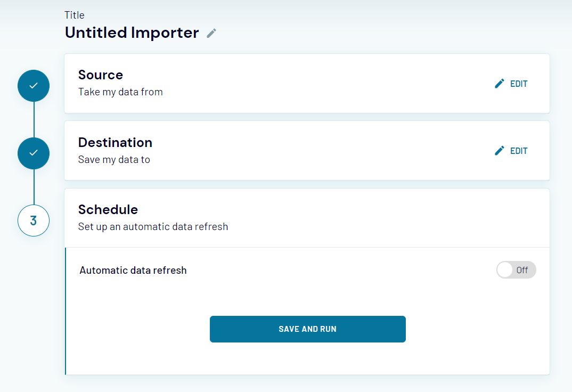Click the Destination card heading
The image size is (572, 392).
click(x=115, y=142)
